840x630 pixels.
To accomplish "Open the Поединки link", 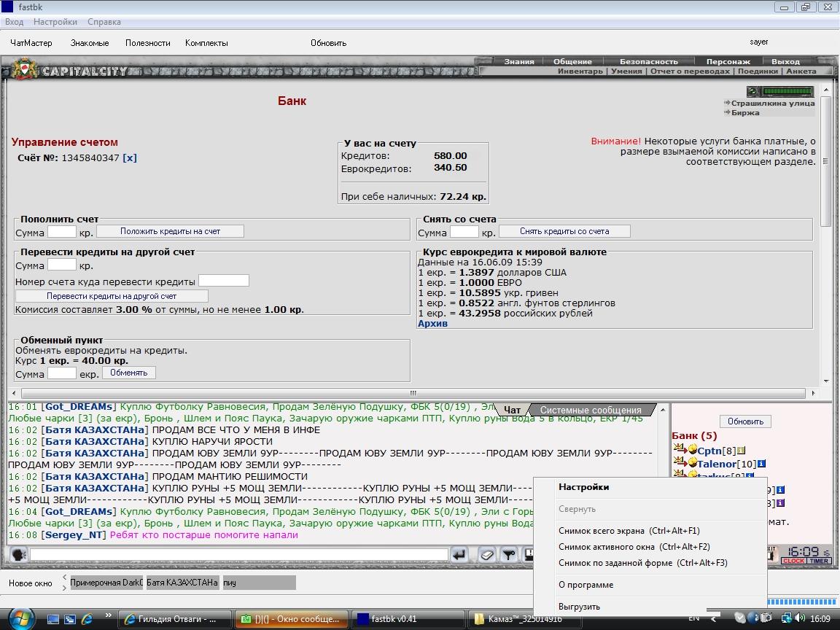I will tap(758, 71).
